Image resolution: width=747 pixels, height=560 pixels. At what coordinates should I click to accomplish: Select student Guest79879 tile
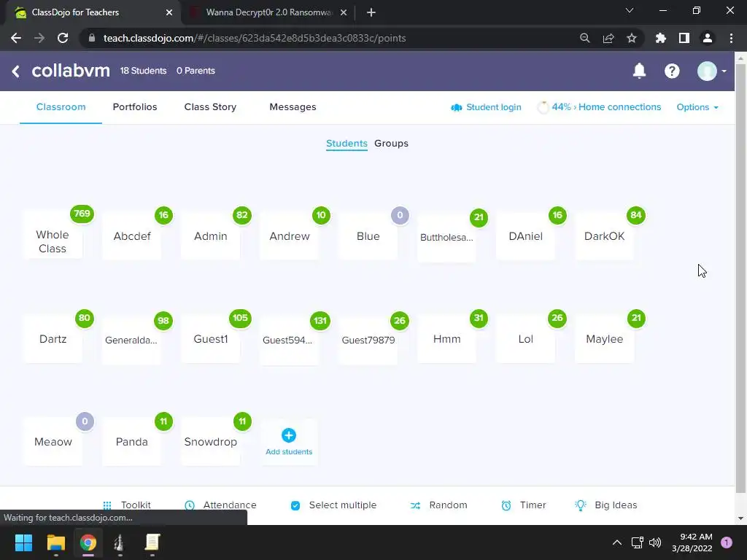368,341
